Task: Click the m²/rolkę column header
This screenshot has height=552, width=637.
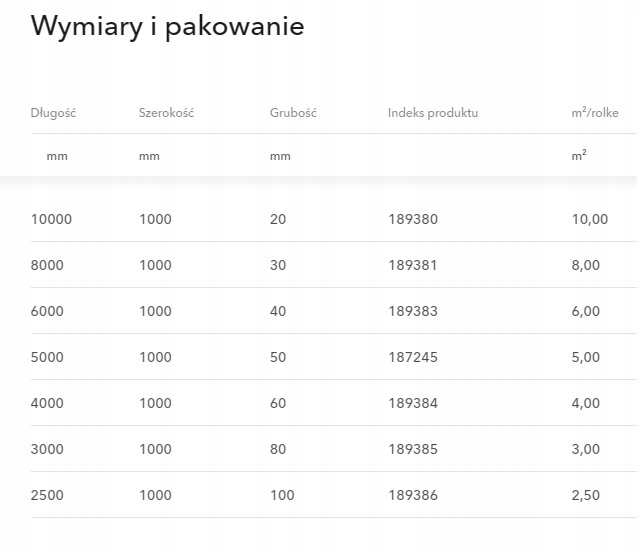Action: (x=594, y=113)
